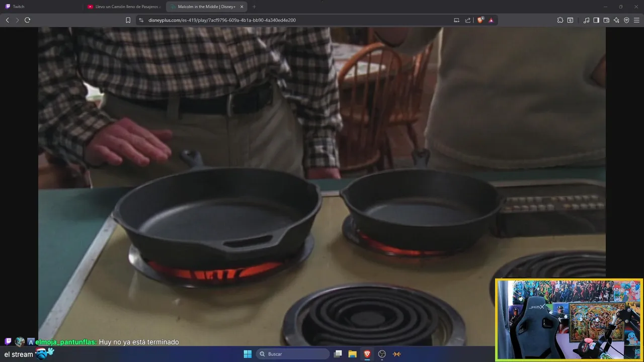Image resolution: width=644 pixels, height=362 pixels.
Task: Open the media control music note icon
Action: coord(586,20)
